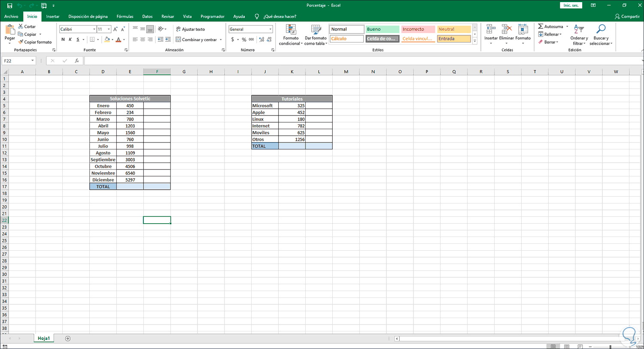
Task: Apply thousands separator style
Action: click(x=251, y=39)
